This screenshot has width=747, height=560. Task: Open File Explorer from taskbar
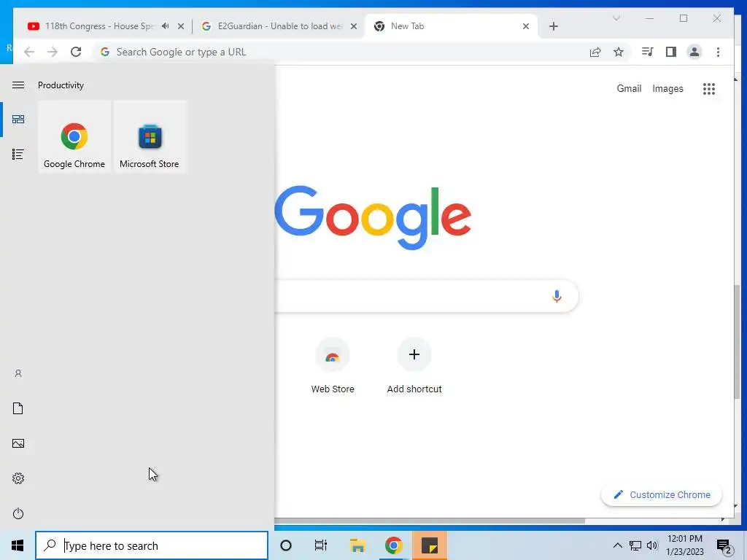point(357,545)
